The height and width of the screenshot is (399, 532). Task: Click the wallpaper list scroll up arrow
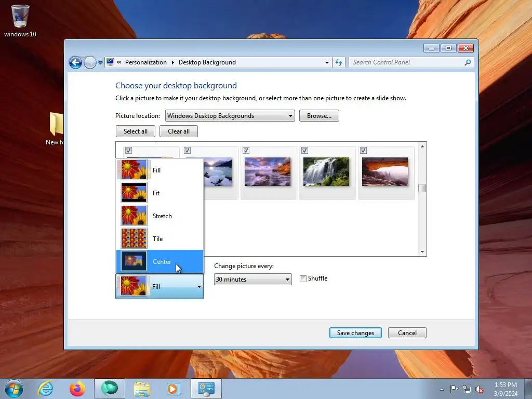pos(422,147)
